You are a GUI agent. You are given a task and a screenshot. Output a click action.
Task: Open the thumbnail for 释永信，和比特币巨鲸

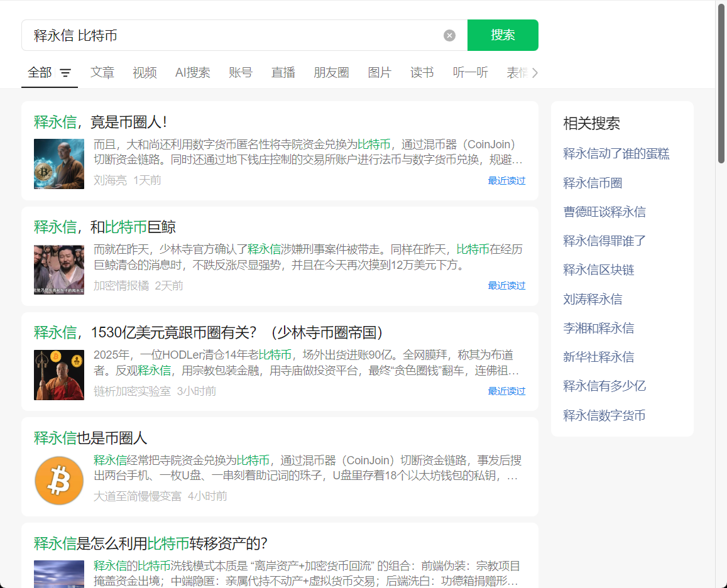pyautogui.click(x=59, y=269)
